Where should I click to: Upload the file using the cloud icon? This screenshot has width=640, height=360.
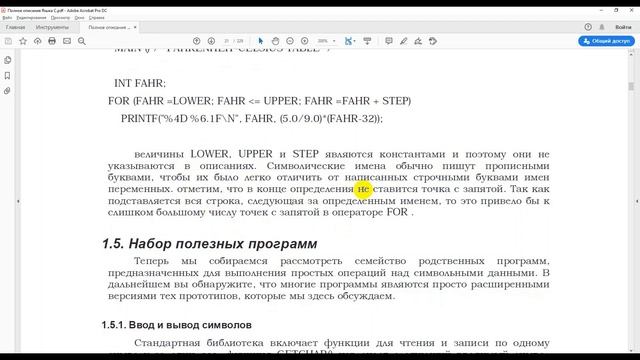[x=38, y=41]
